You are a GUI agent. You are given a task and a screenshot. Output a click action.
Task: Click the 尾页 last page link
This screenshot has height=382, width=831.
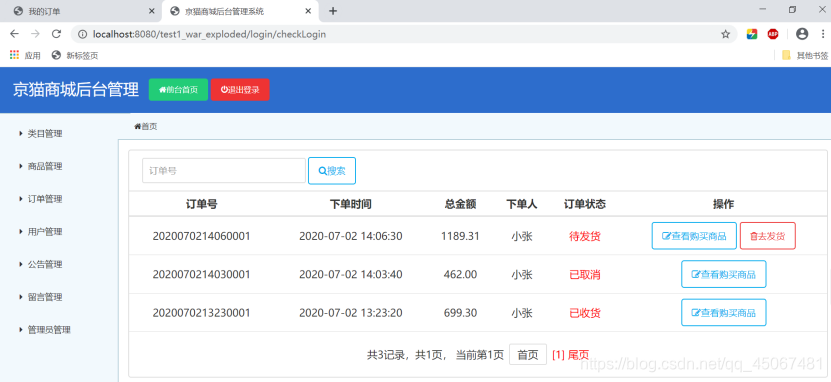click(x=578, y=354)
